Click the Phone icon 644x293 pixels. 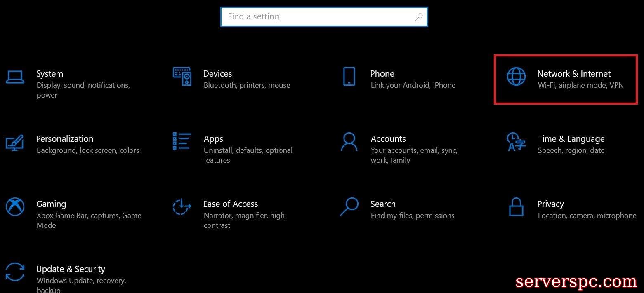point(349,77)
